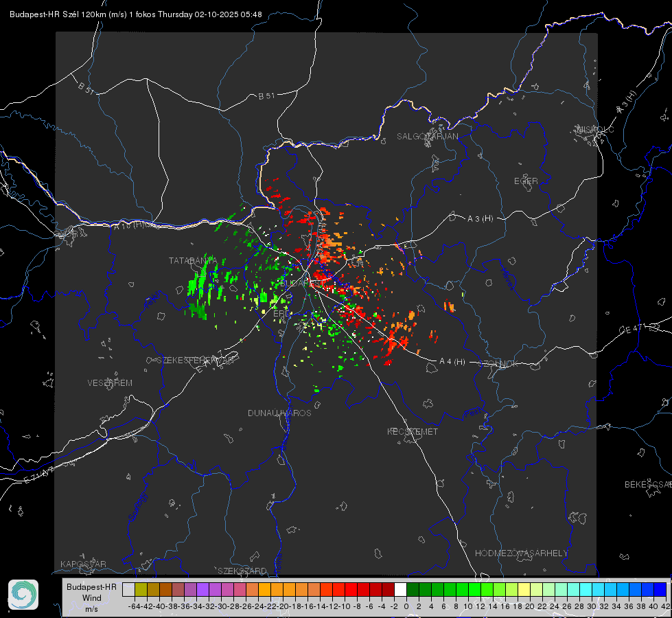
Task: Choose the dark blue swatch near value 40
Action: 660,589
